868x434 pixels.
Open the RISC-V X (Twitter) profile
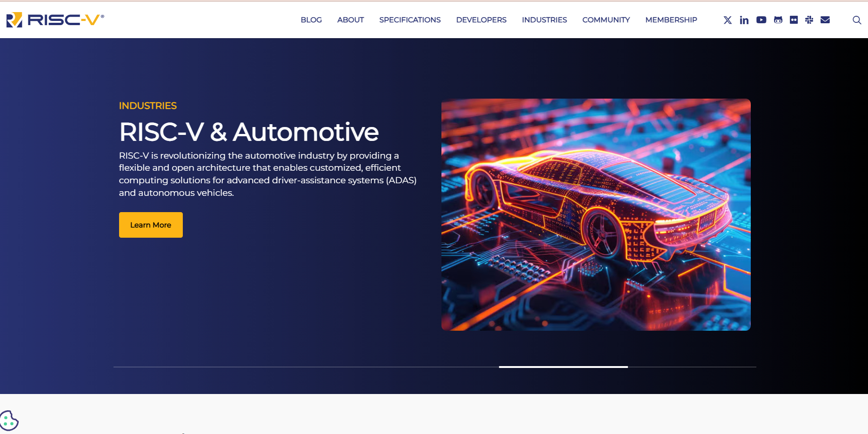[728, 20]
